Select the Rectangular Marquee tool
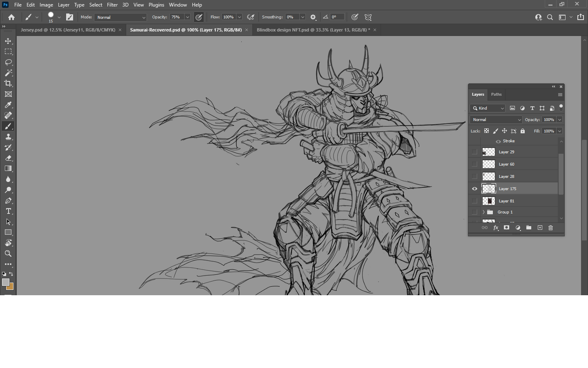The height and width of the screenshot is (368, 588). tap(8, 52)
